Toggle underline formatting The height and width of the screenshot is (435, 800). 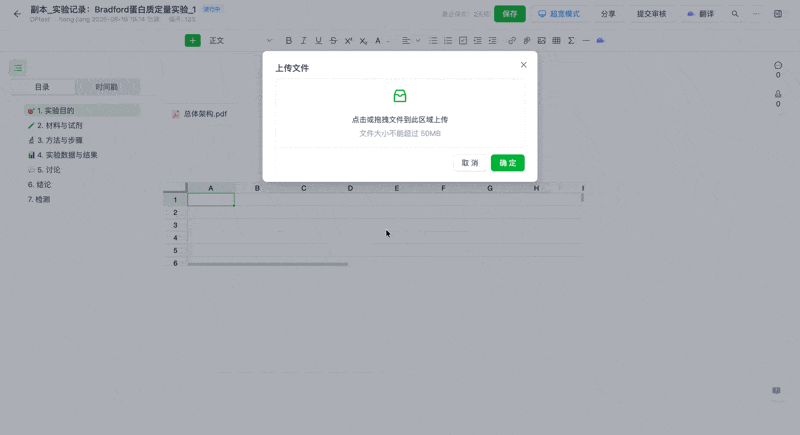pos(318,40)
